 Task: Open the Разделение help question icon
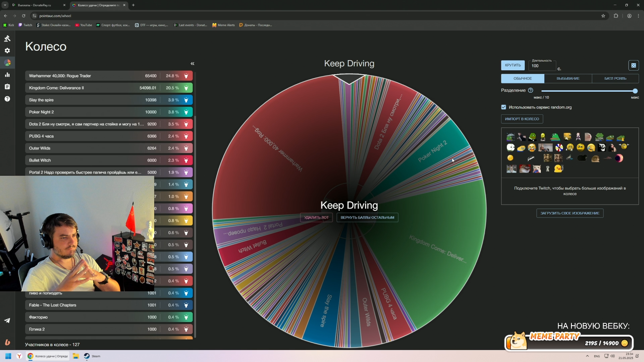[x=530, y=90]
